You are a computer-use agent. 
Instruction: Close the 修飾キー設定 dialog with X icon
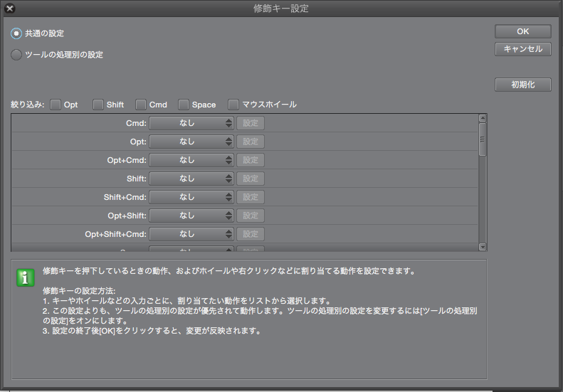(10, 9)
